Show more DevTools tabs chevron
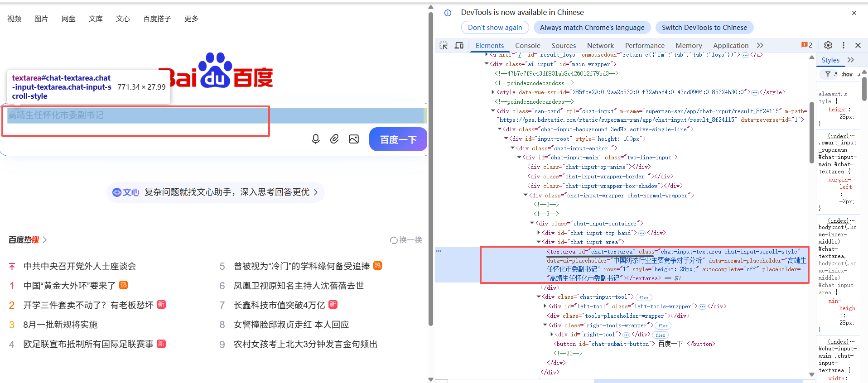 760,45
